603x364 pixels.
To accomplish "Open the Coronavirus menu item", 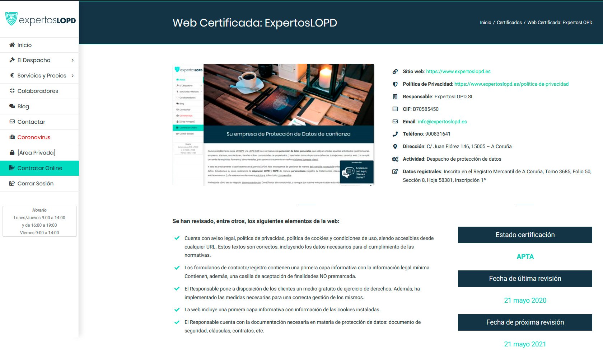I will [x=33, y=137].
